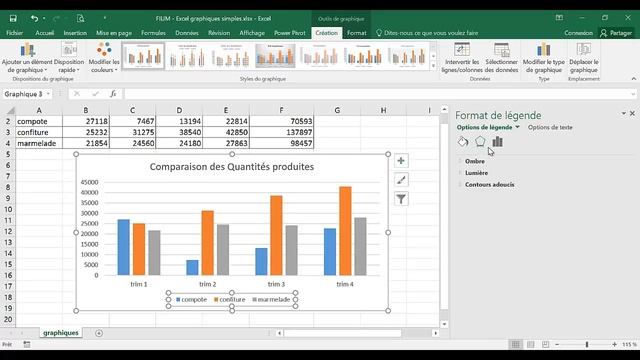This screenshot has height=360, width=640.
Task: Switch to the Insertion tab
Action: (x=75, y=33)
